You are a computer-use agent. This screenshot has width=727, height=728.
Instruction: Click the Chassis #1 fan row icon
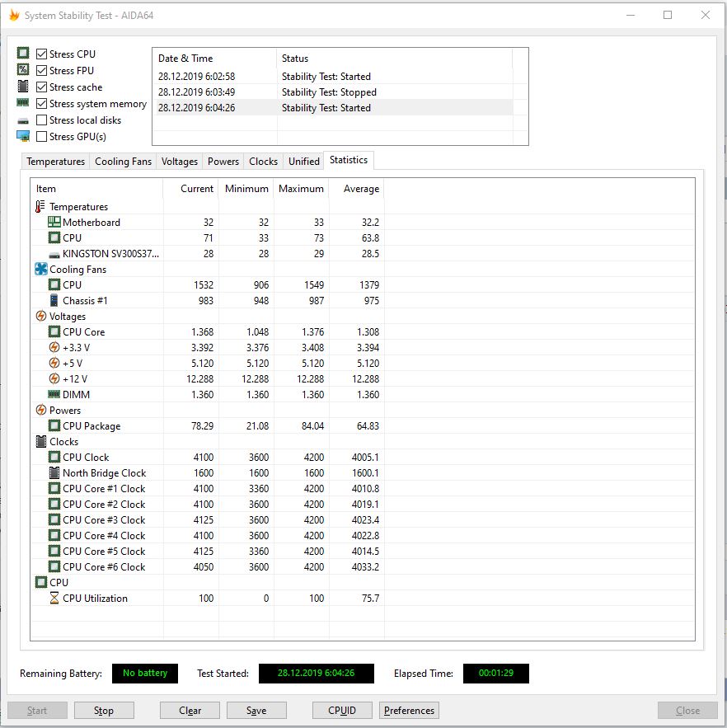coord(54,300)
